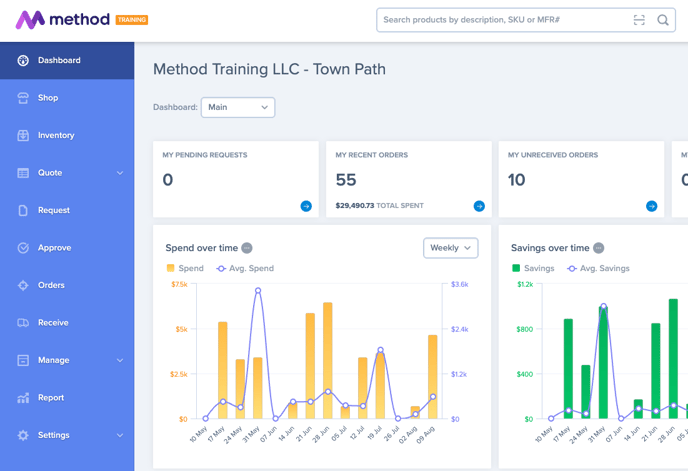Screen dimensions: 688x471
Task: Click the Request document icon
Action: (x=23, y=210)
